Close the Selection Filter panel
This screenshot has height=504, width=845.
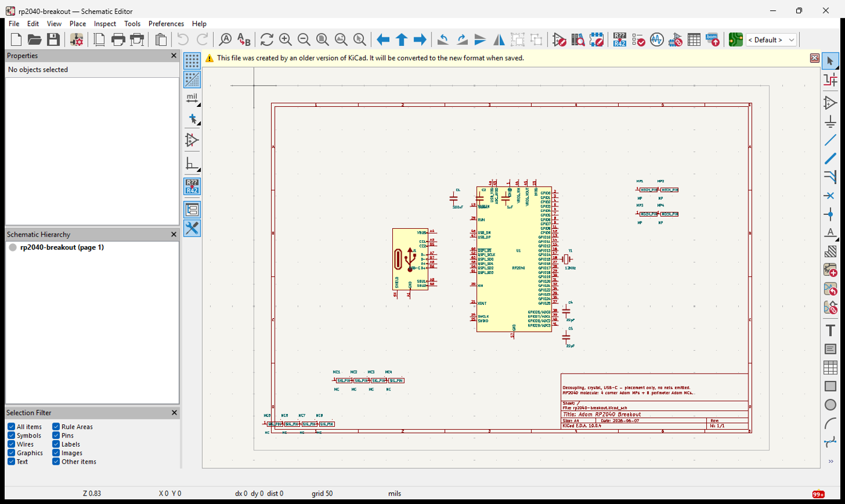(x=174, y=413)
